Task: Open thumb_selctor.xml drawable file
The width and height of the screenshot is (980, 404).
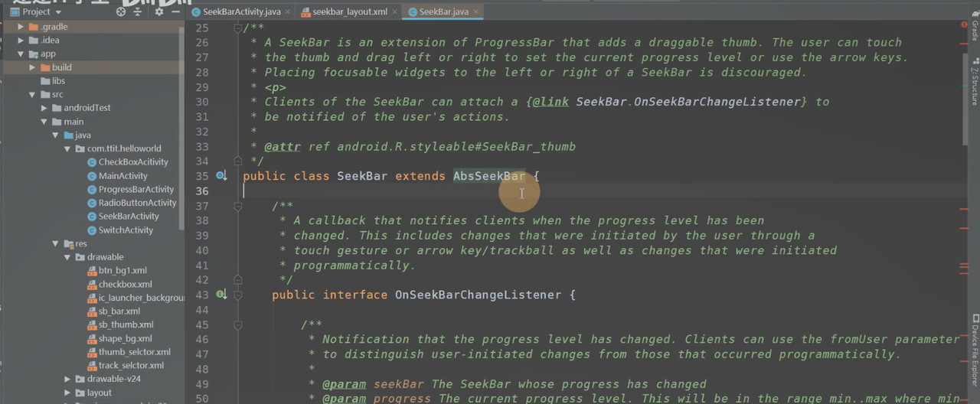Action: 134,353
